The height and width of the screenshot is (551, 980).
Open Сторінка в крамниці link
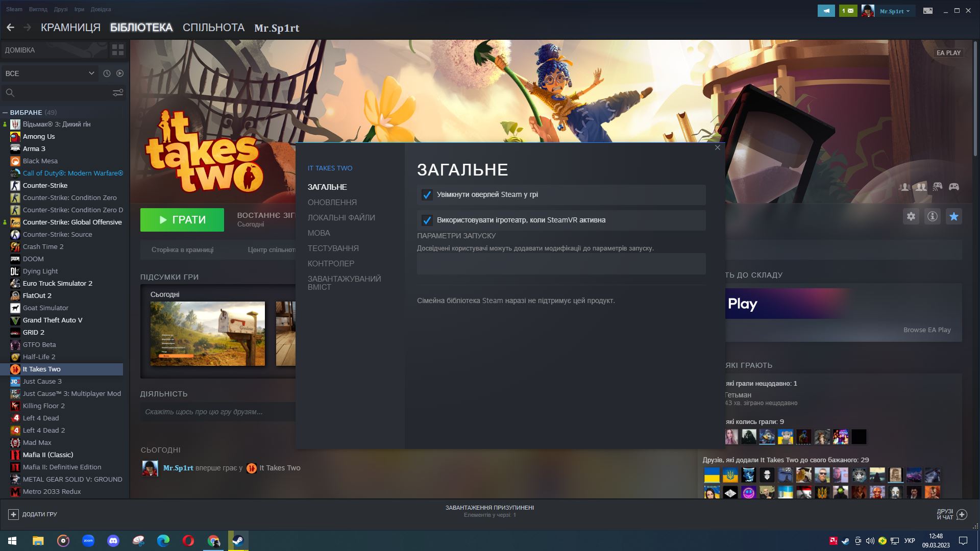tap(182, 250)
